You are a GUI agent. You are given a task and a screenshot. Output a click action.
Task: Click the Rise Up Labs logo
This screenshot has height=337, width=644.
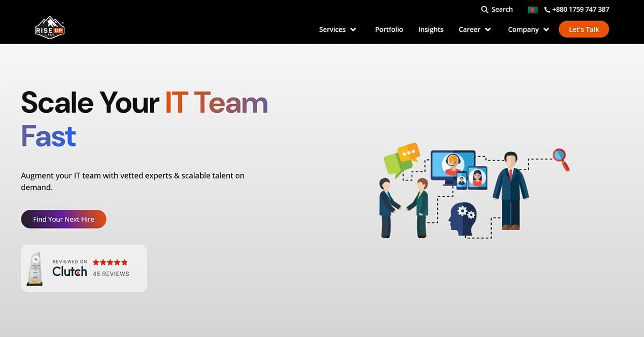pos(50,27)
